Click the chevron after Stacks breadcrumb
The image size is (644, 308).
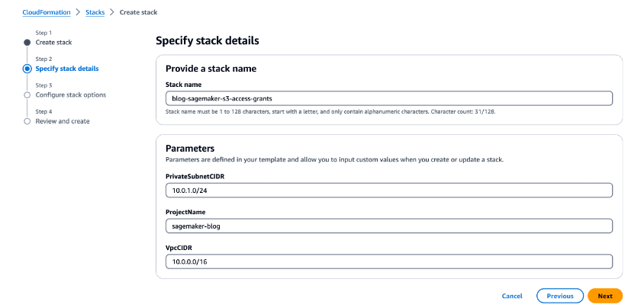click(x=112, y=12)
